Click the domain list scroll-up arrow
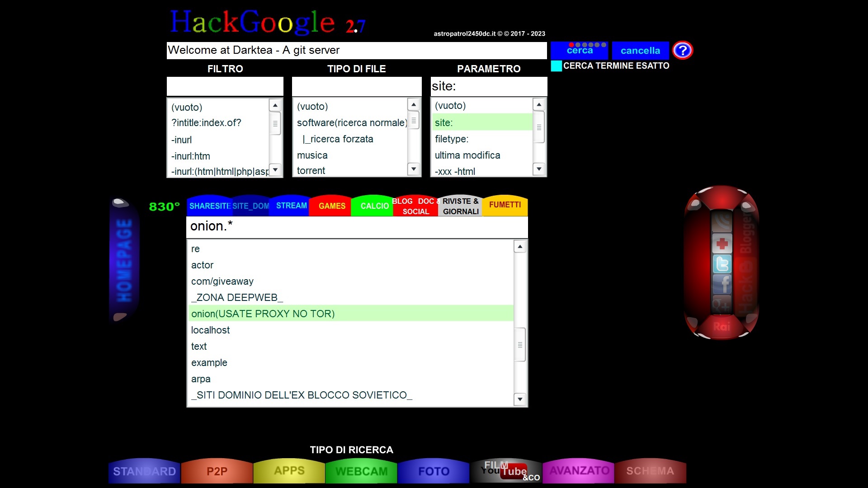 520,247
